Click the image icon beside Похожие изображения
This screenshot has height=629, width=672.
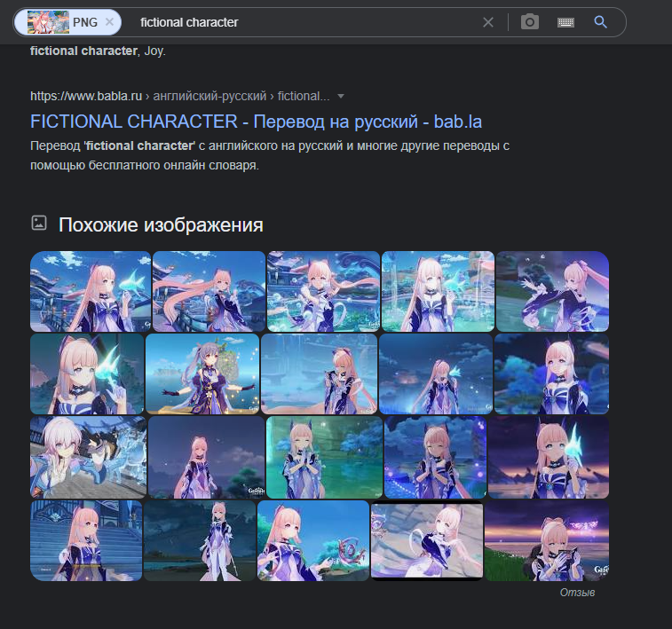point(39,223)
